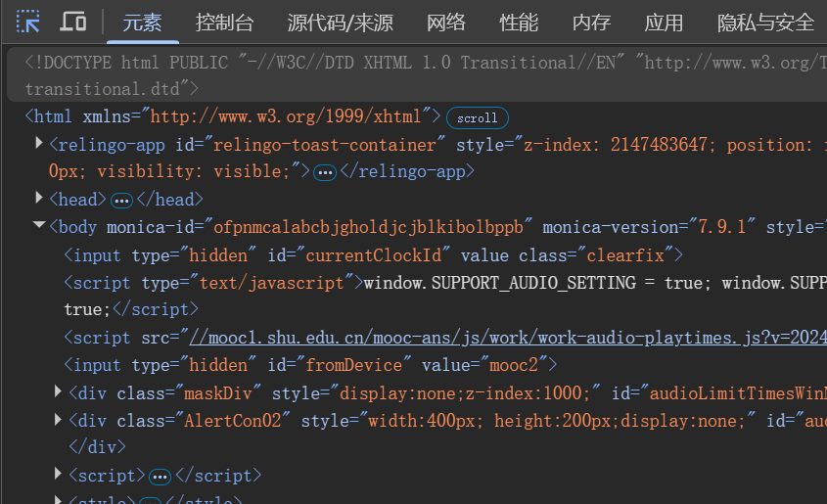Open the 内存 tab
Viewport: 827px width, 504px height.
(x=591, y=23)
